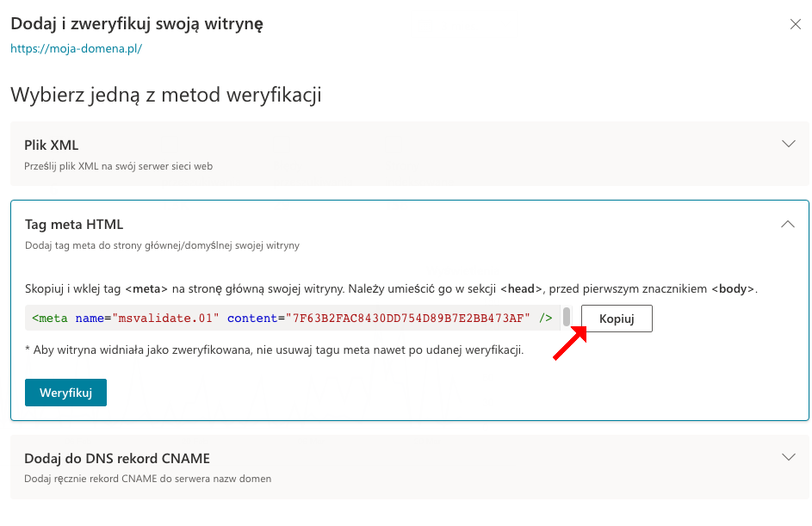Collapse the Tag meta HTML section via its chevron
Viewport: 812px width, 526px height.
pyautogui.click(x=787, y=223)
